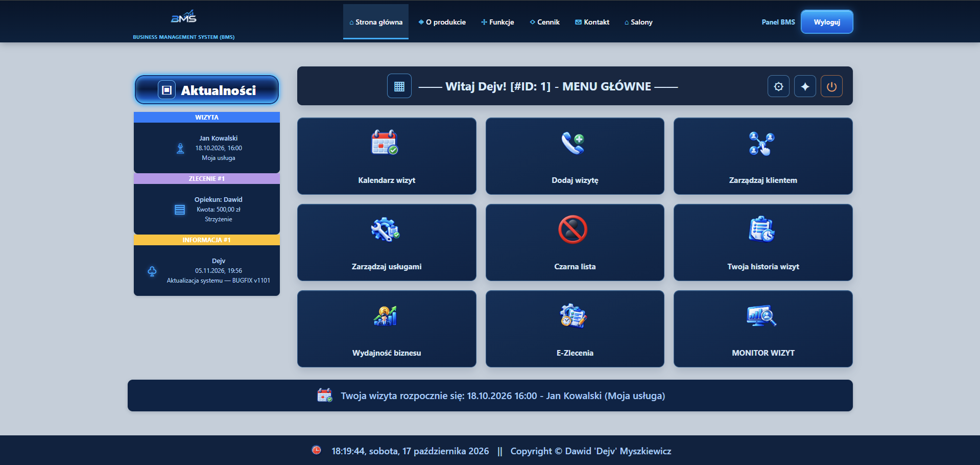
Task: Open the Funkcje menu item
Action: pos(497,22)
